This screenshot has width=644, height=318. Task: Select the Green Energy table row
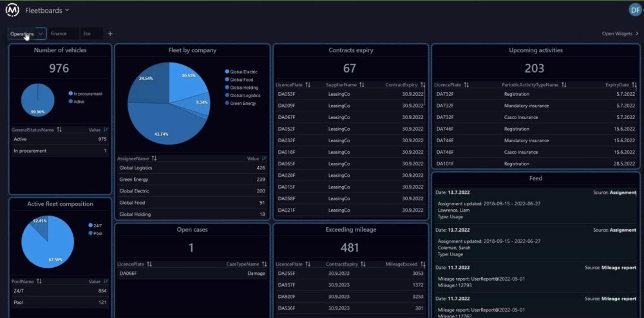click(x=192, y=180)
